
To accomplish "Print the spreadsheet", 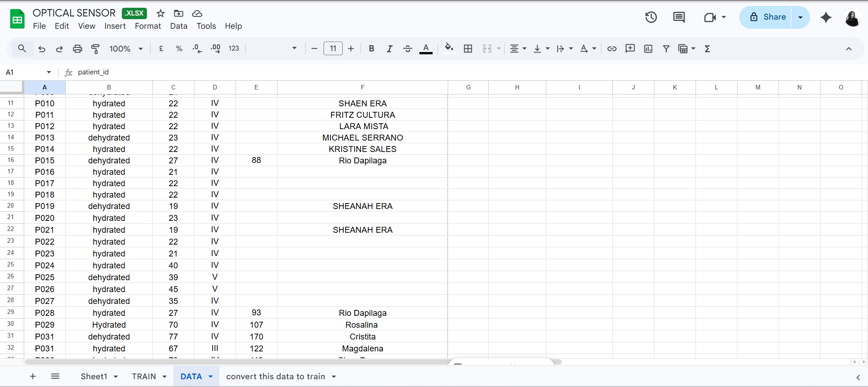I will (78, 49).
